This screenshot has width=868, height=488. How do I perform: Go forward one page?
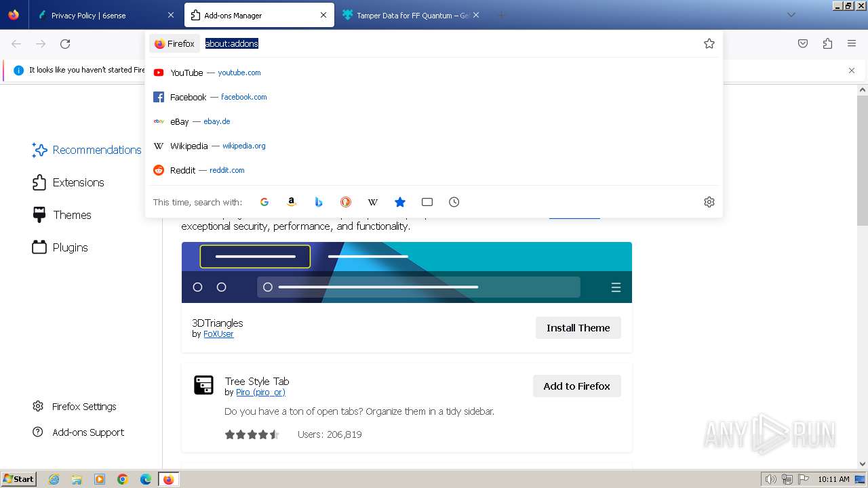pos(41,43)
